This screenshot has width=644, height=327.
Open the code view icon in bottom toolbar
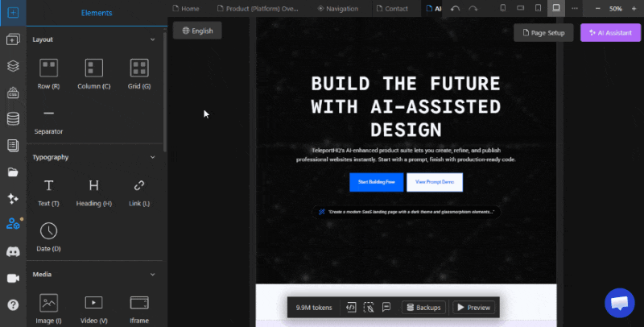click(351, 307)
